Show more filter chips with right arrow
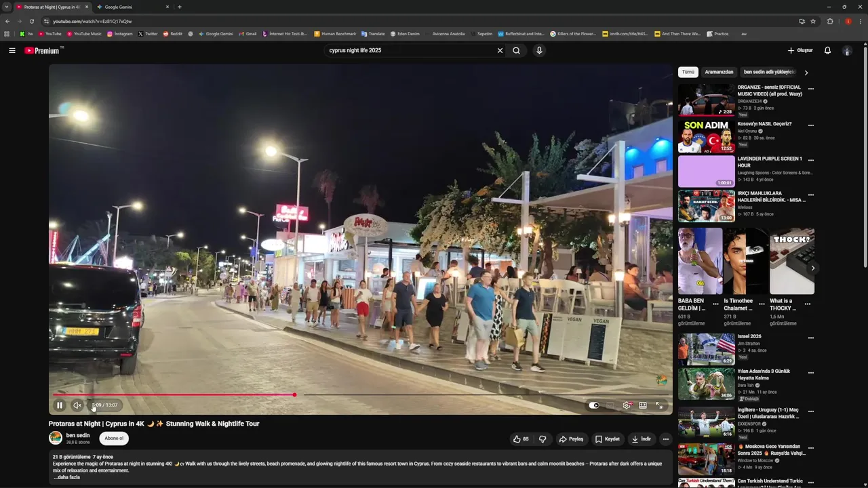 point(806,73)
